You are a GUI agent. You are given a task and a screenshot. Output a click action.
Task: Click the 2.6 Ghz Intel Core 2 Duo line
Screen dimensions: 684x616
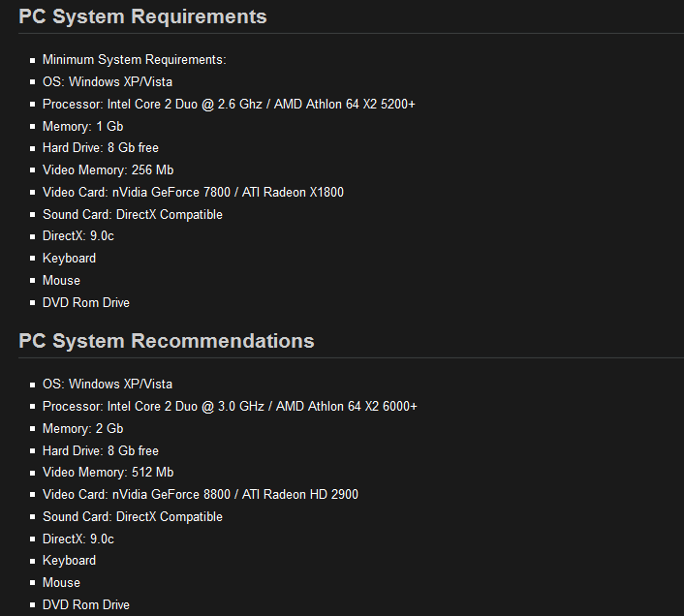(x=229, y=104)
